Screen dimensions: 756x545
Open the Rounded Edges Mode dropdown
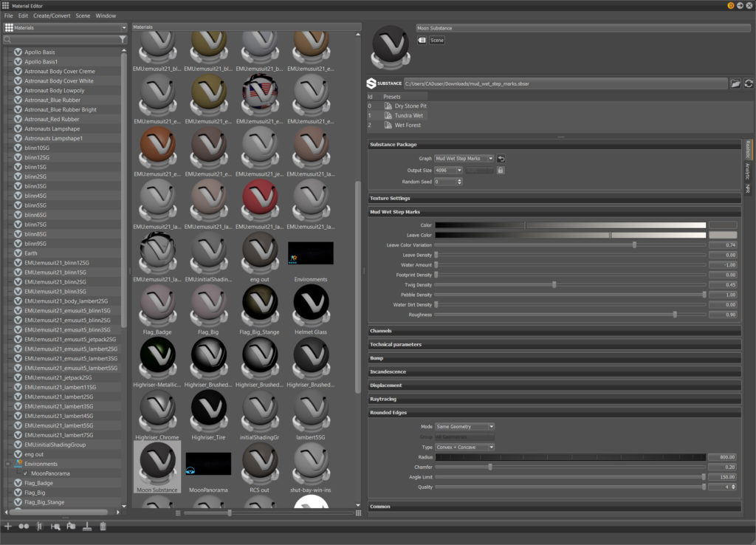click(x=465, y=426)
